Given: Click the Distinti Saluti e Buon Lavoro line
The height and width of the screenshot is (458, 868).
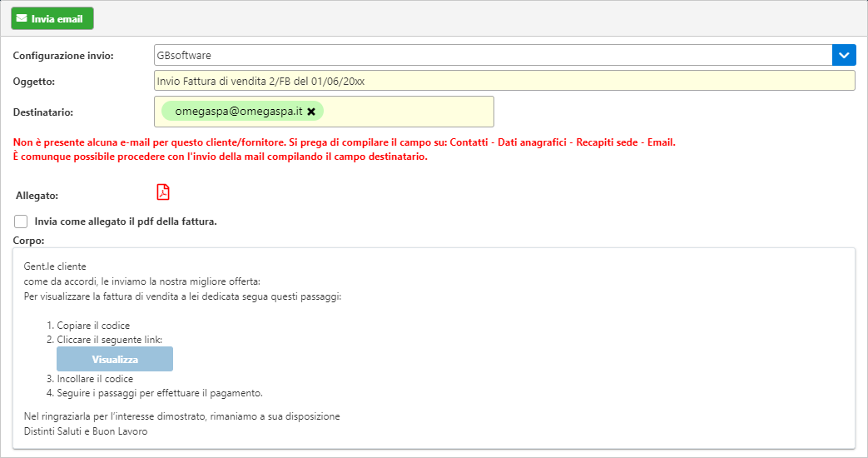Looking at the screenshot, I should pyautogui.click(x=86, y=431).
